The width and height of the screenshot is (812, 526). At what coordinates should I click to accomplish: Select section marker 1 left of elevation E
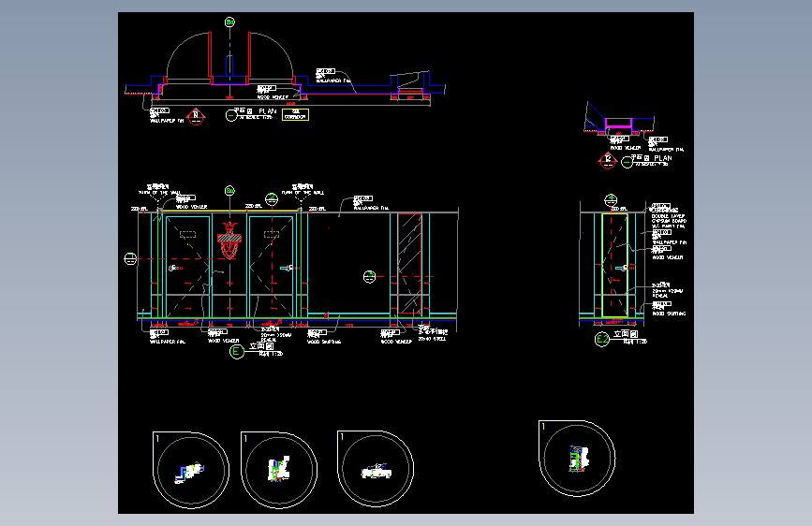(130, 258)
